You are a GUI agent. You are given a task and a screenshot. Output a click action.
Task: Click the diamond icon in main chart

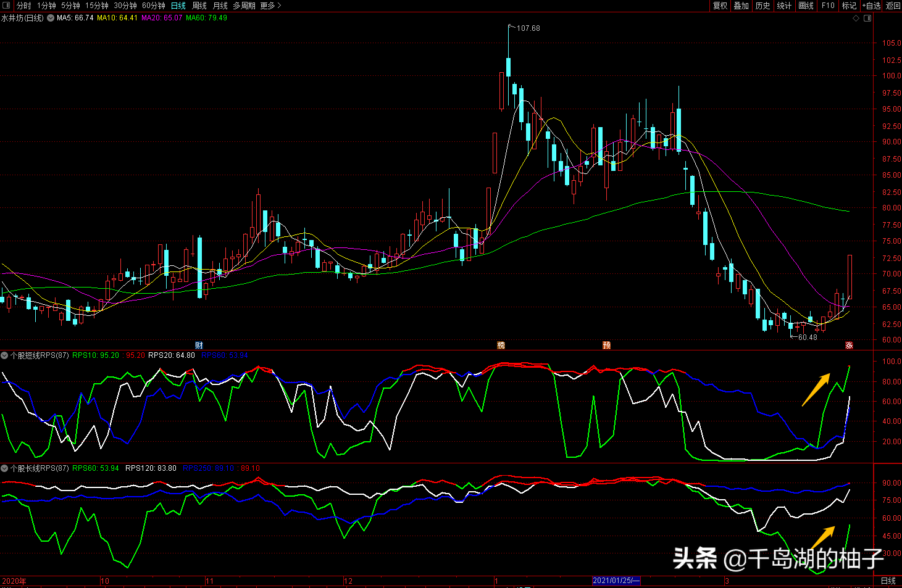[x=856, y=19]
